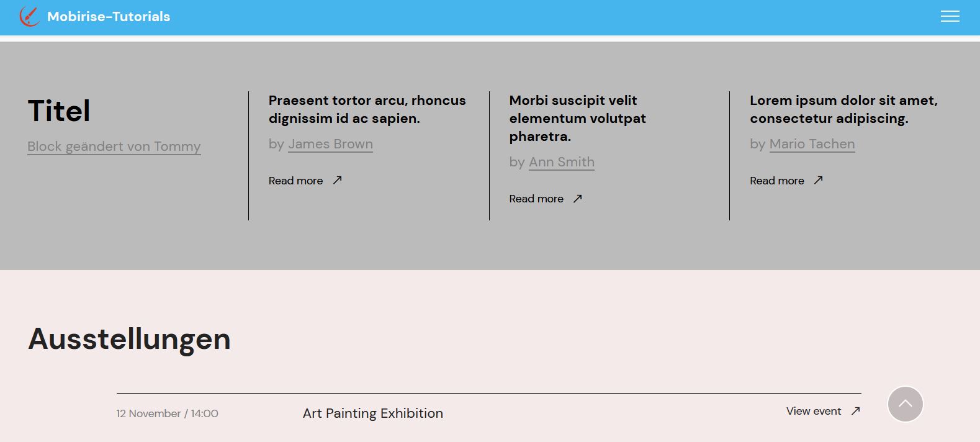980x442 pixels.
Task: Open the Mobirise-Tutorials brand link
Action: tap(109, 17)
